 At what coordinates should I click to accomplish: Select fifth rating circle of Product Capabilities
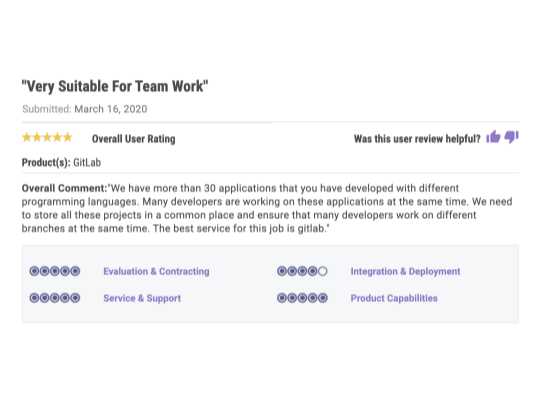(322, 298)
